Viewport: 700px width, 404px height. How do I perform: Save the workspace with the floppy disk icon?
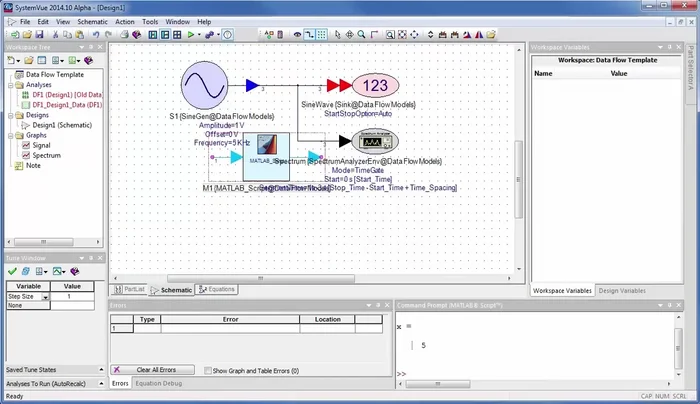[x=39, y=35]
